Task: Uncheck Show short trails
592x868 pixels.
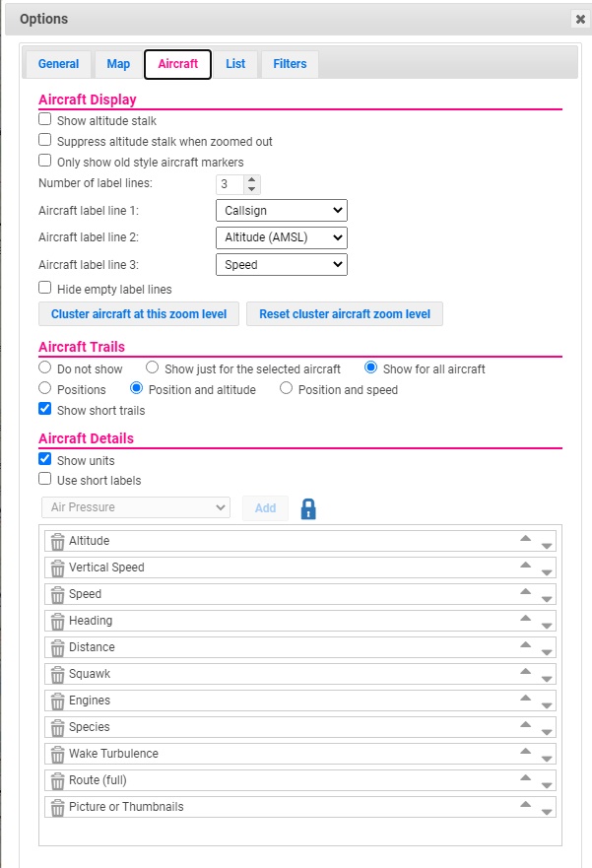Action: (x=44, y=409)
